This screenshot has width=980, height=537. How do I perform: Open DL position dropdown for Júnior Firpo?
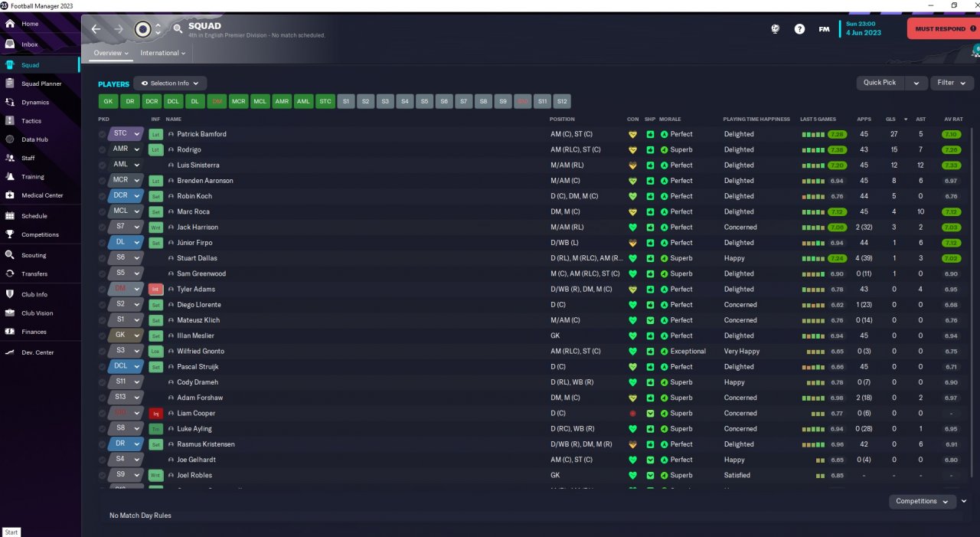tap(126, 242)
